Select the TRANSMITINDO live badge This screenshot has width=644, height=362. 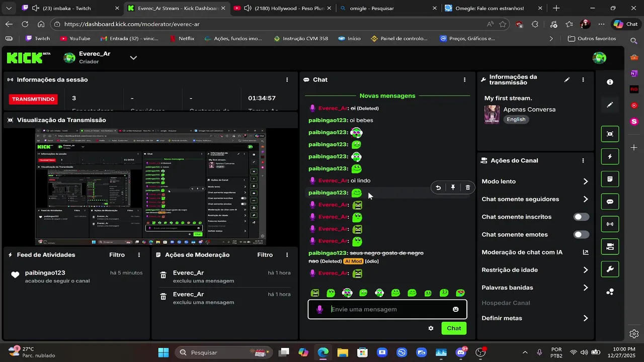[x=33, y=99]
